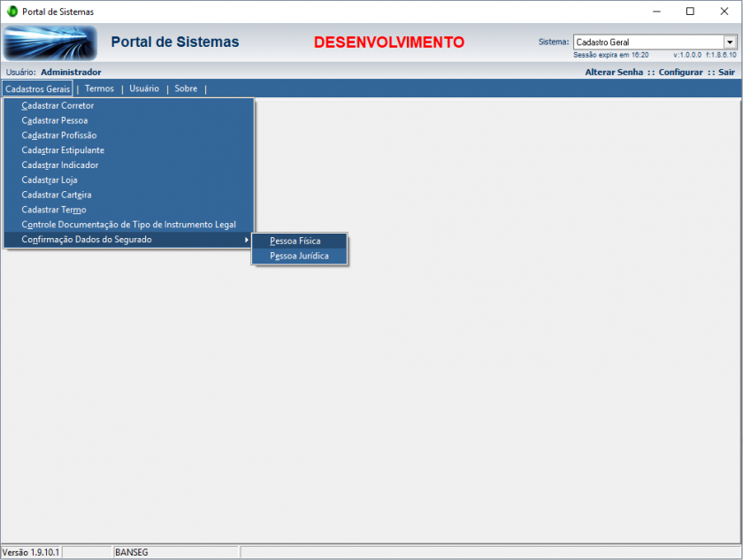Click Cadastrar Profissão menu item

click(x=59, y=135)
